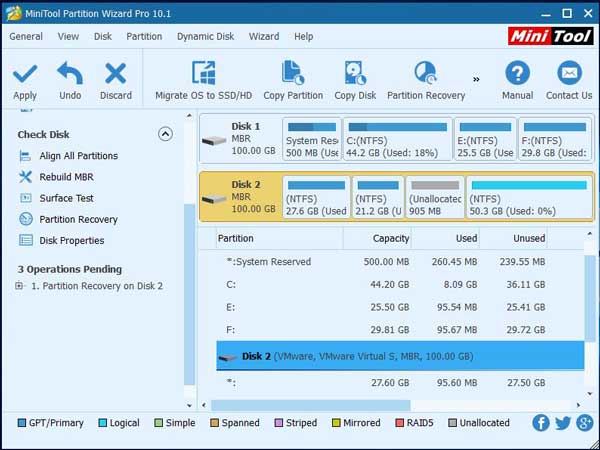The width and height of the screenshot is (600, 450).
Task: Click the partition list horizontal scrollbar
Action: [x=311, y=405]
